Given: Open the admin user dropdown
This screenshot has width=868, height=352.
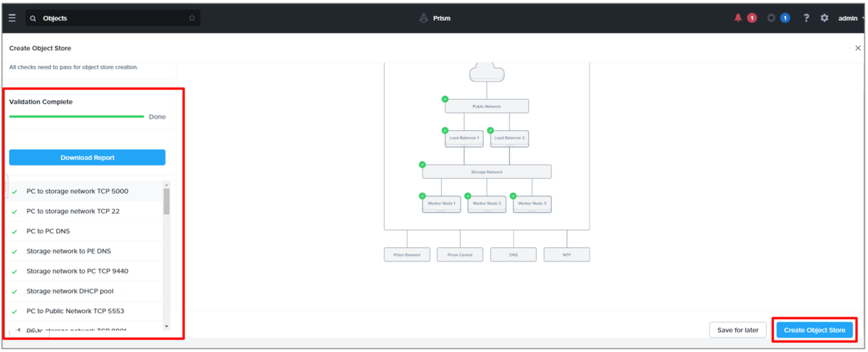Looking at the screenshot, I should [x=850, y=18].
